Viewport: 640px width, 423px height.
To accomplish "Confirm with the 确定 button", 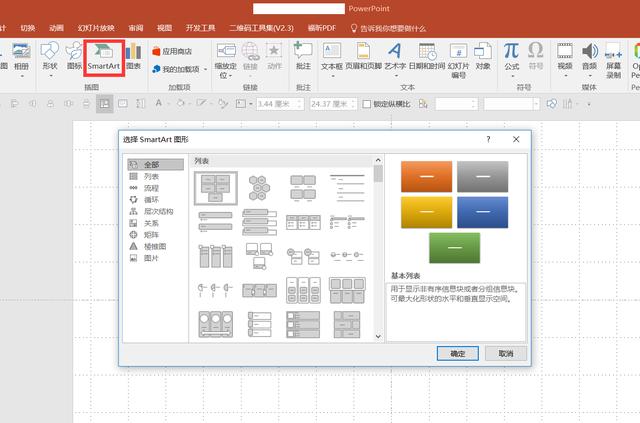I will coord(458,354).
